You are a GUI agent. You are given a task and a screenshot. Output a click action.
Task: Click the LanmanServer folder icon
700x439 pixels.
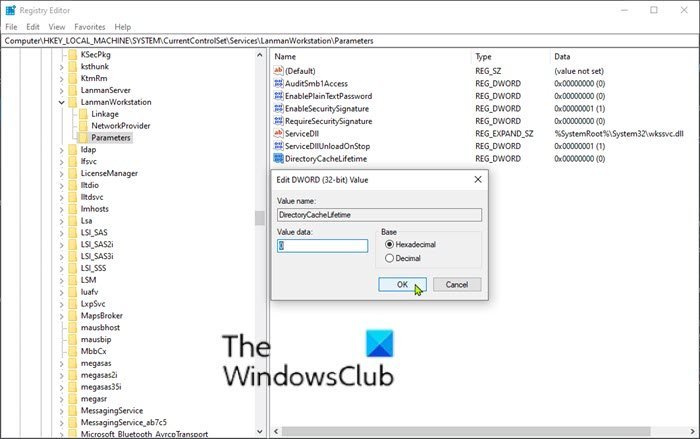pos(73,90)
